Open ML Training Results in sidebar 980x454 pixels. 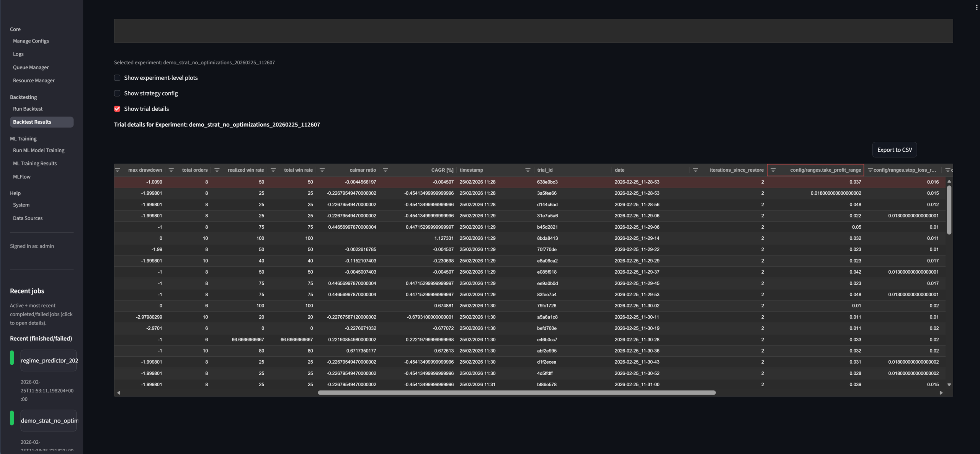pos(35,163)
